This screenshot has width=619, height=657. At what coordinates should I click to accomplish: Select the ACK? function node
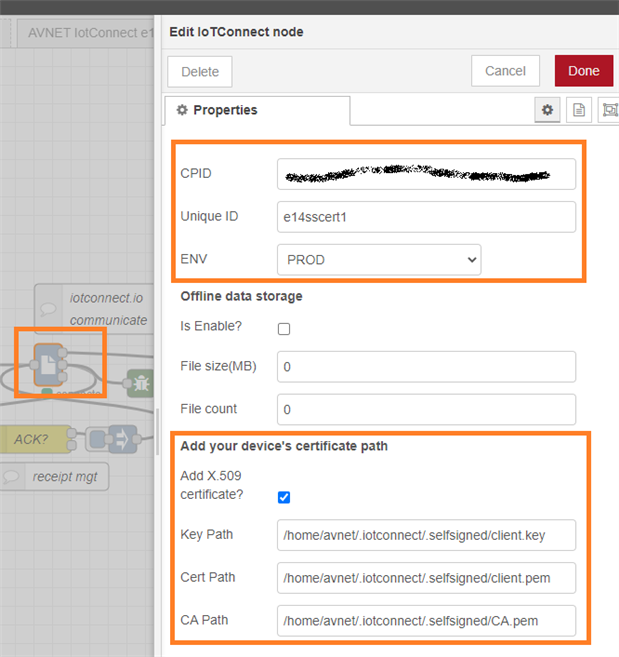tap(36, 438)
